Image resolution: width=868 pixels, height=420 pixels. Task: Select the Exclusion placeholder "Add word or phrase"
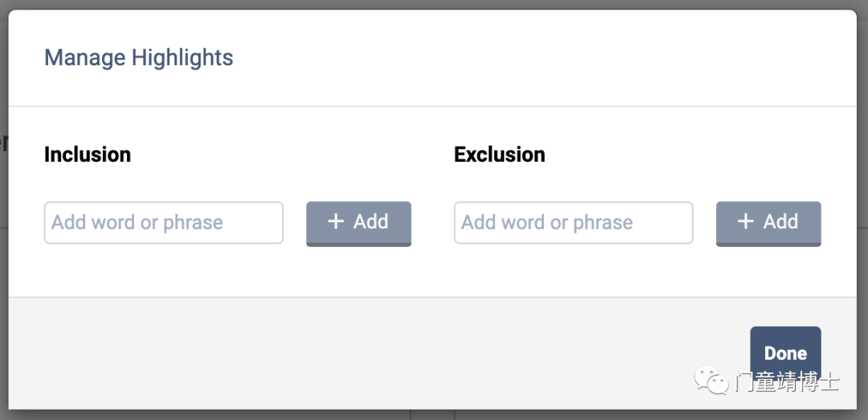click(x=547, y=223)
